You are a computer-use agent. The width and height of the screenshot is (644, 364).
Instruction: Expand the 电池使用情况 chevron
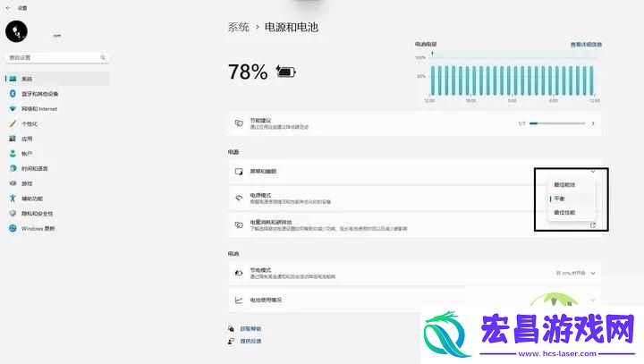(x=593, y=301)
